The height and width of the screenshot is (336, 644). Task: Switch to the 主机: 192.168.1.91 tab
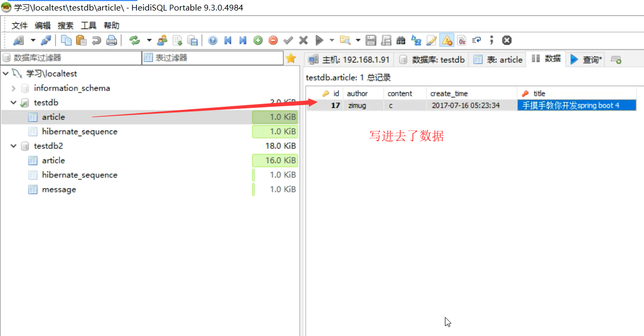coord(349,59)
